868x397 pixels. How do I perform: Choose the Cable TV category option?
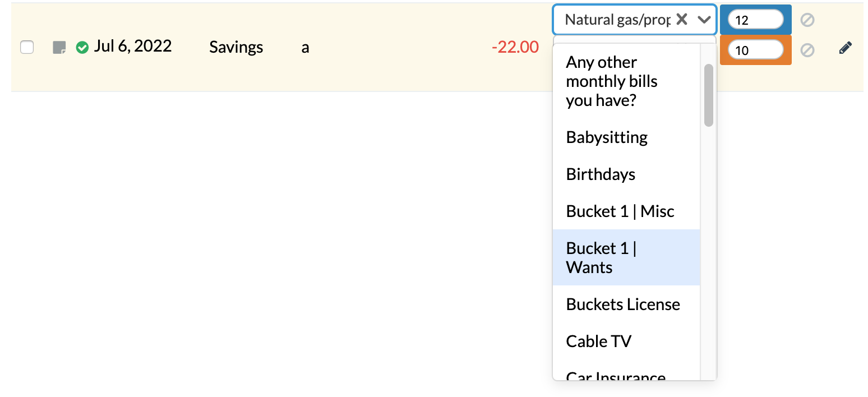[599, 341]
